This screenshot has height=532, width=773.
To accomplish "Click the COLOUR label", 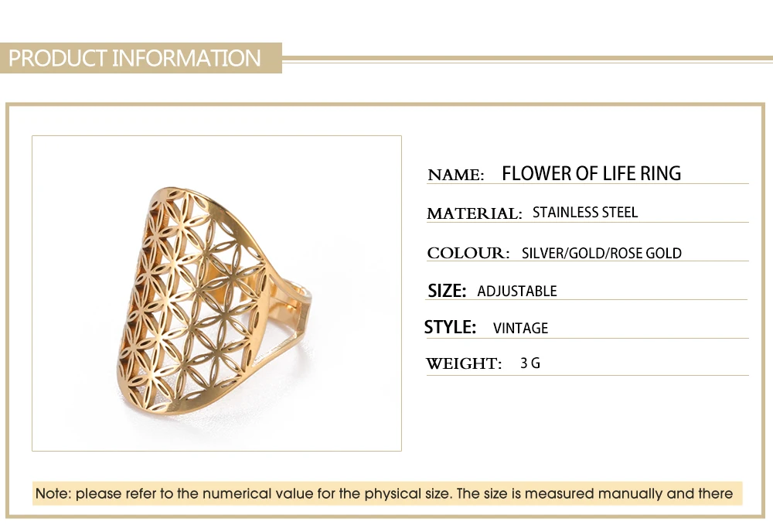I will click(x=468, y=253).
